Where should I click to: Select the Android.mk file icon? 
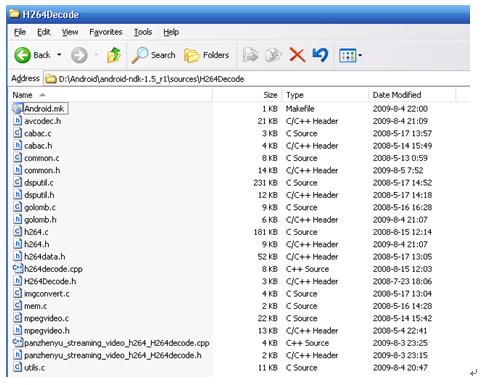point(17,109)
